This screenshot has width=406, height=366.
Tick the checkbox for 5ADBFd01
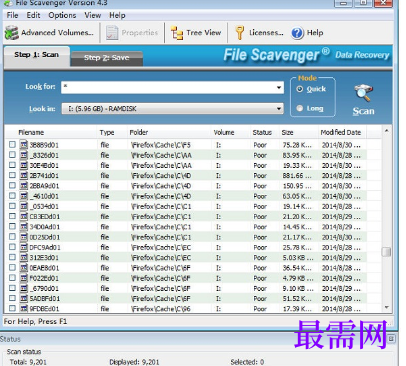(x=12, y=298)
